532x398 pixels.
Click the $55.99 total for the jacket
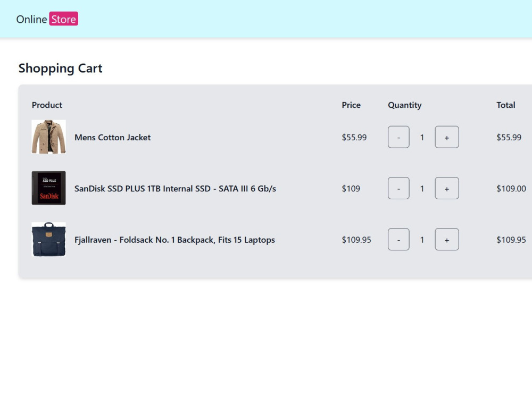tap(509, 137)
